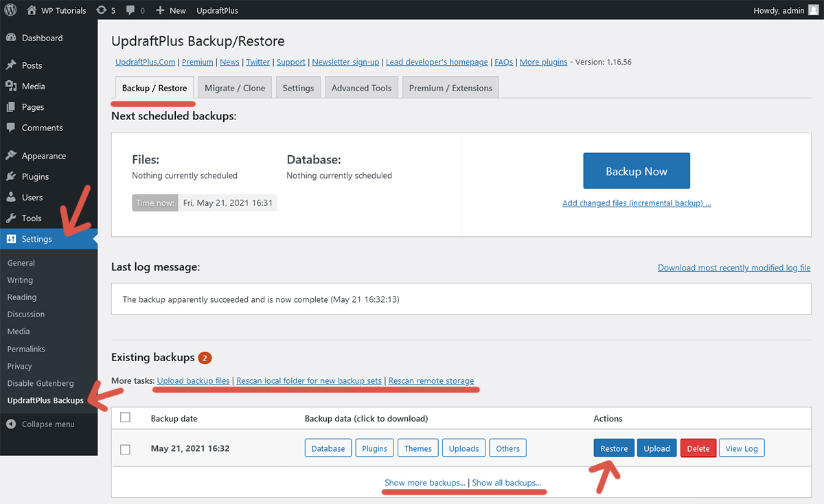824x504 pixels.
Task: Click Rescan local folder for new backup sets
Action: (x=309, y=380)
